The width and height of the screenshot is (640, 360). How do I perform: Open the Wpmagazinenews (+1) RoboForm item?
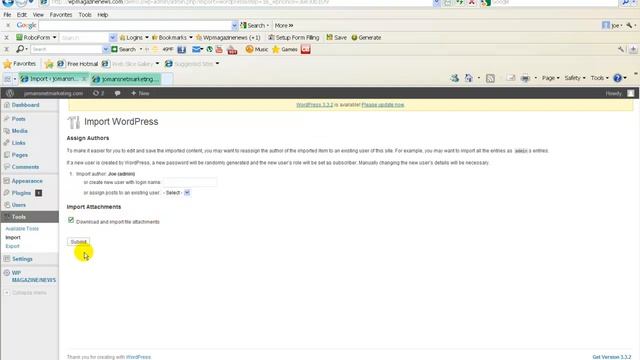(x=228, y=38)
